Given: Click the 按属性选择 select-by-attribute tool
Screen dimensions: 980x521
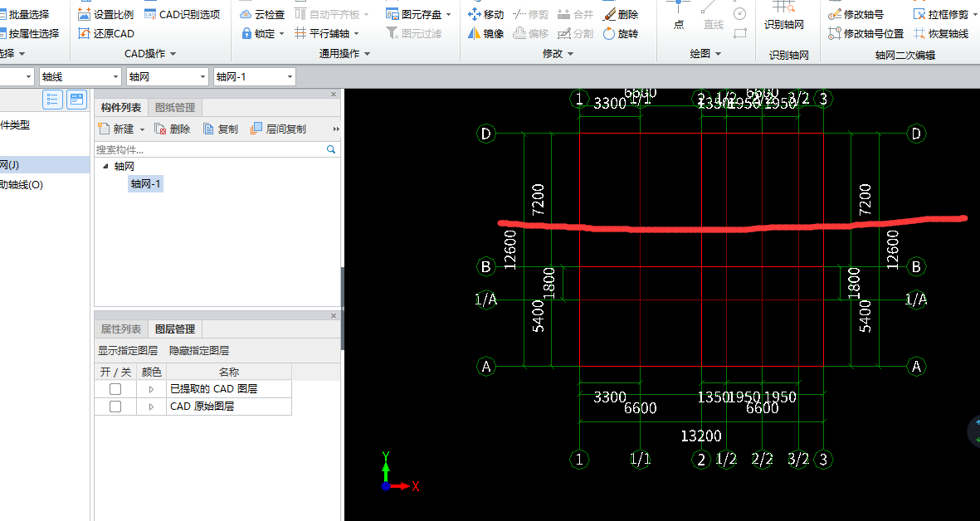Looking at the screenshot, I should click(x=30, y=34).
